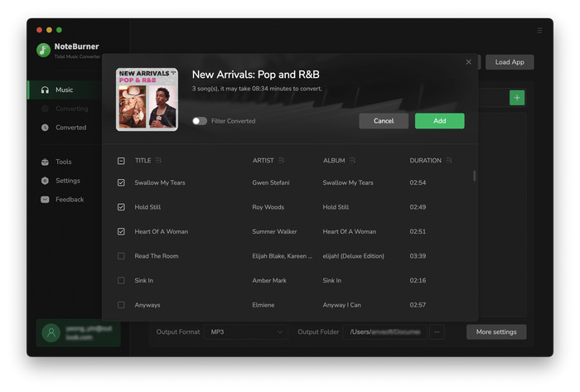Click the TITLE column sort icon
This screenshot has width=580, height=392.
tap(158, 160)
